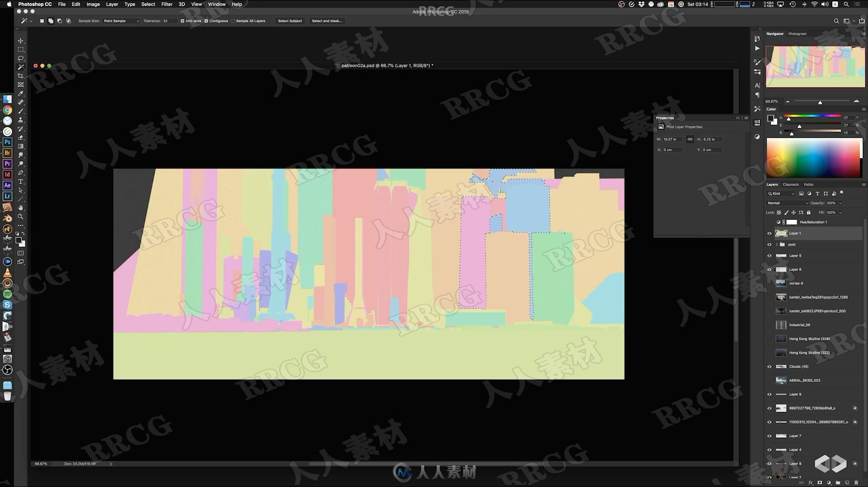Viewport: 868px width, 487px height.
Task: Open the layer Opacity dropdown arrow
Action: click(x=840, y=203)
